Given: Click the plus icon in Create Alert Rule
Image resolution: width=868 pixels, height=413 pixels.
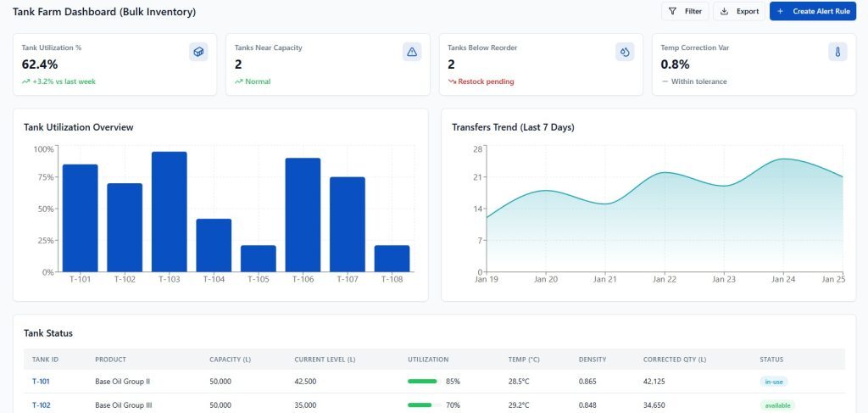Looking at the screenshot, I should click(x=781, y=11).
